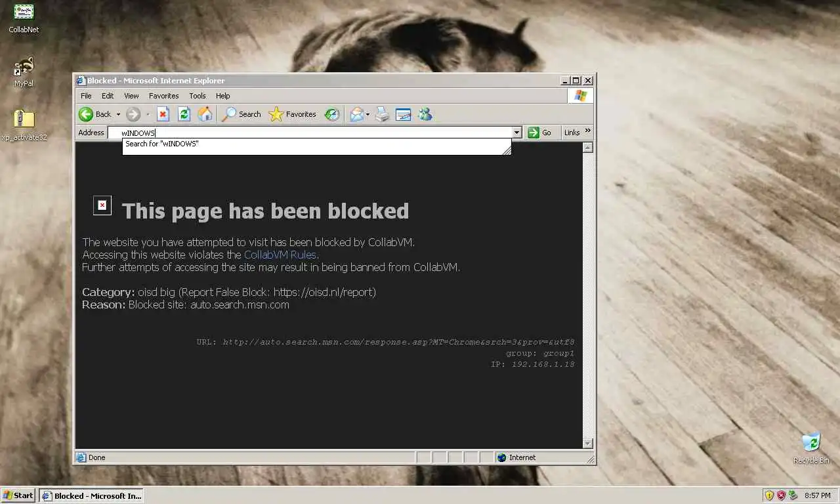Follow the CollabVM Rules link
840x504 pixels.
coord(280,255)
